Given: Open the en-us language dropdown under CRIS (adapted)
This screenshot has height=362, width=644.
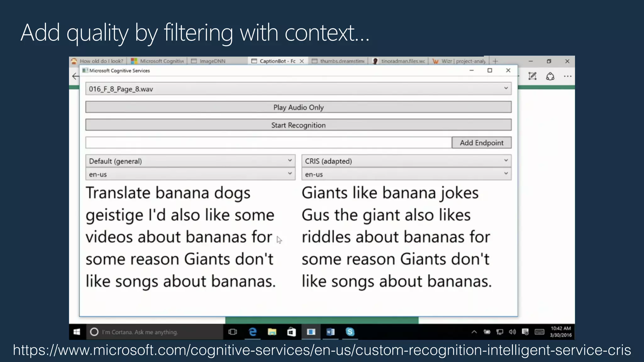Looking at the screenshot, I should point(406,174).
